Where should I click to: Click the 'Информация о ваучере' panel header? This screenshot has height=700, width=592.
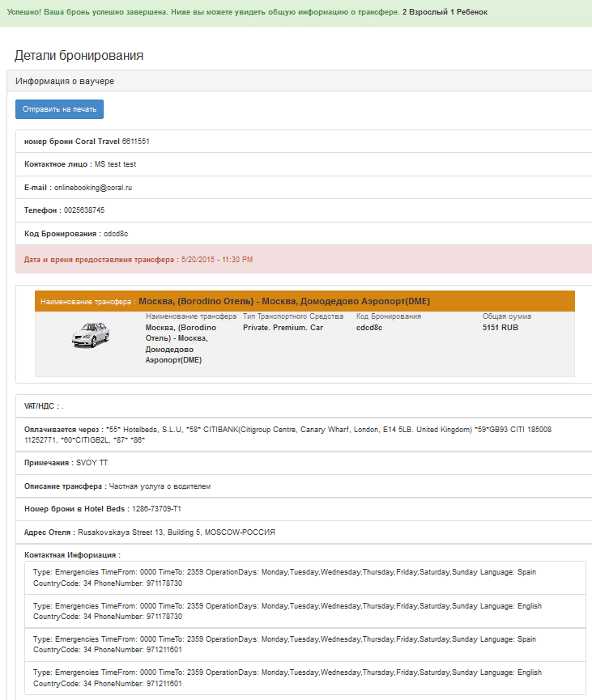pyautogui.click(x=300, y=81)
